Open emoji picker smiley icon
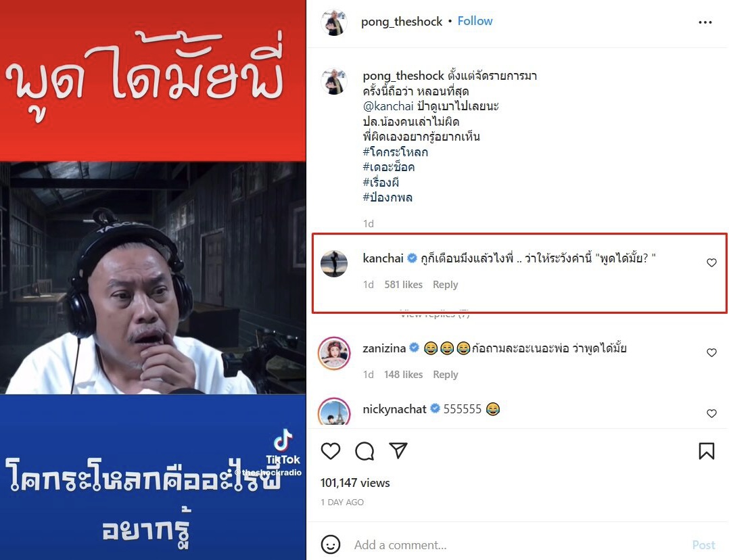The image size is (729, 560). coord(331,544)
